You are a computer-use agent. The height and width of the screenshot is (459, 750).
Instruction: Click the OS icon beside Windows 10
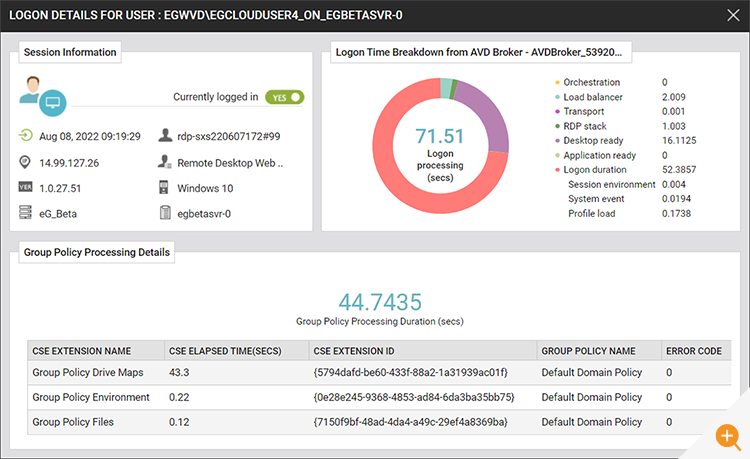point(164,187)
